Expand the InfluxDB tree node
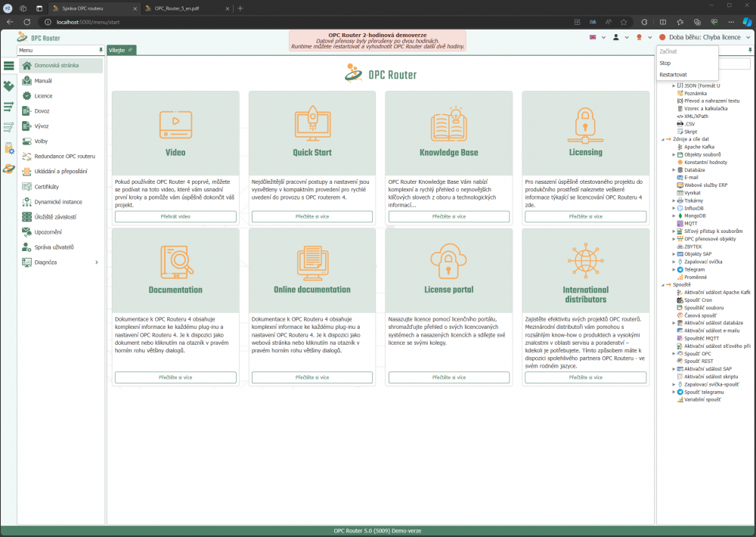The height and width of the screenshot is (537, 756). click(x=674, y=209)
